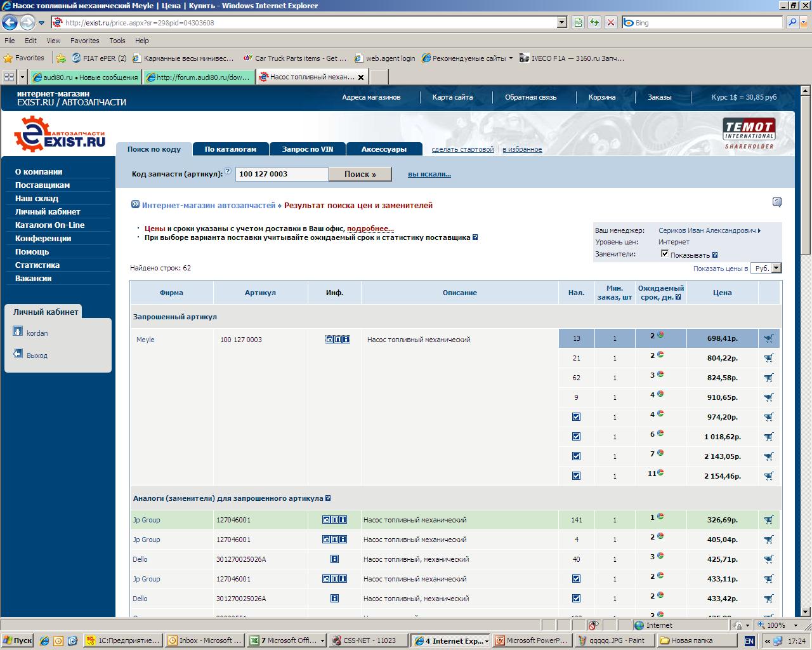Click availability checkbox in Dello 433,42р. row

(x=576, y=599)
